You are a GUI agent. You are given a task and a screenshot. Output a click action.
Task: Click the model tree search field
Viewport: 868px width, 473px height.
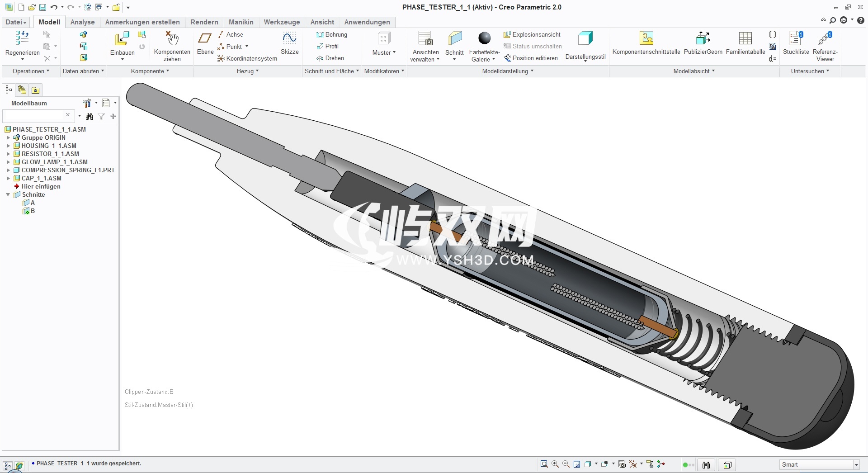click(x=34, y=116)
